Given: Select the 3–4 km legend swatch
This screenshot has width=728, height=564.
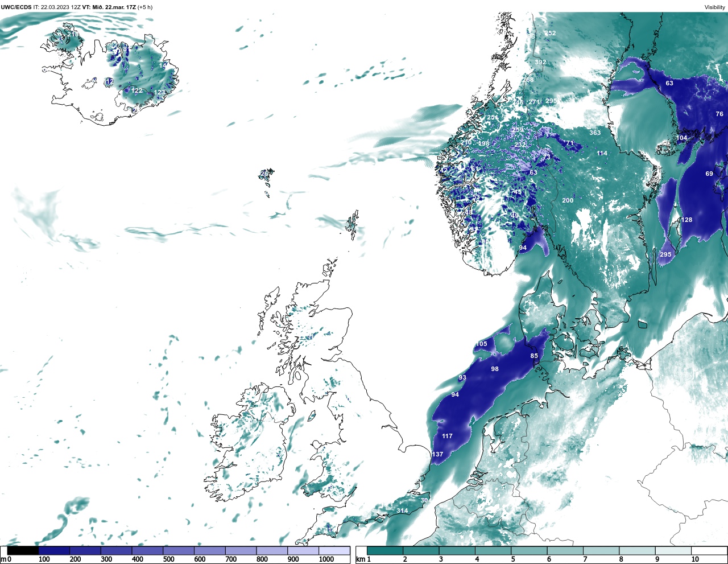Looking at the screenshot, I should (457, 550).
